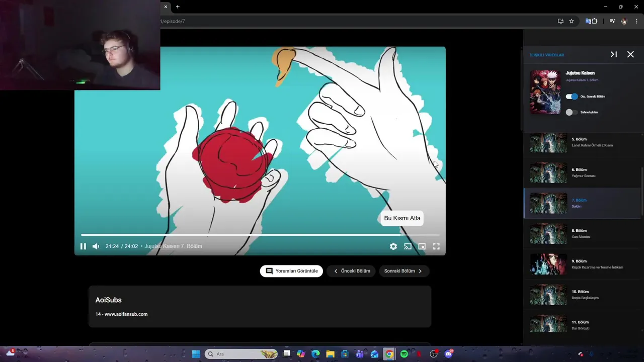This screenshot has width=644, height=362.
Task: Click the thumbnail for 9. Bölüm
Action: pyautogui.click(x=548, y=264)
